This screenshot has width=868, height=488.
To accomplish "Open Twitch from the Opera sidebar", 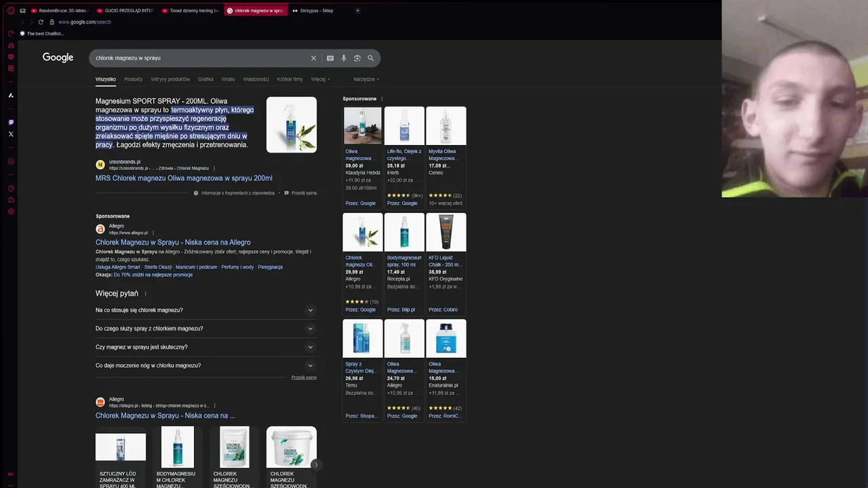I will tap(11, 123).
